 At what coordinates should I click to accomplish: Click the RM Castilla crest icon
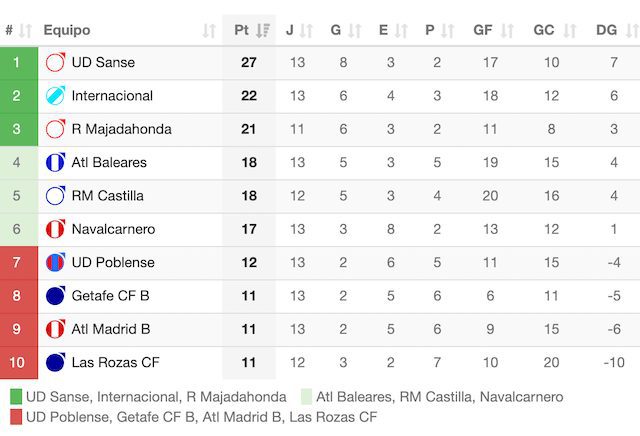pyautogui.click(x=56, y=196)
